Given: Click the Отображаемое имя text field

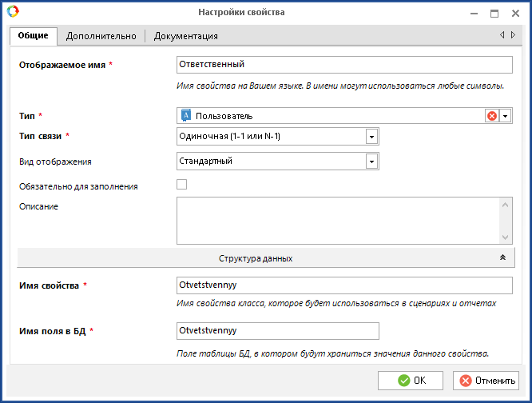Looking at the screenshot, I should click(x=343, y=65).
